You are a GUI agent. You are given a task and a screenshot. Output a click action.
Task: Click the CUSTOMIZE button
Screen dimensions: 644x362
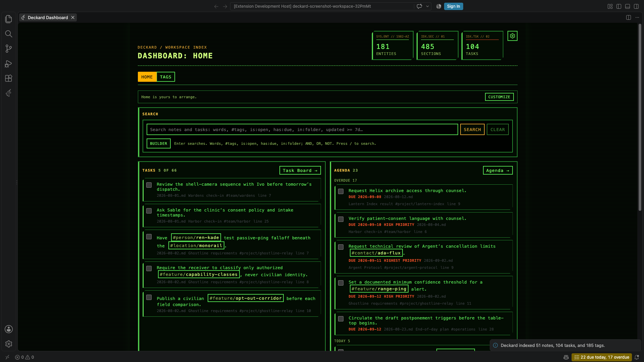499,97
